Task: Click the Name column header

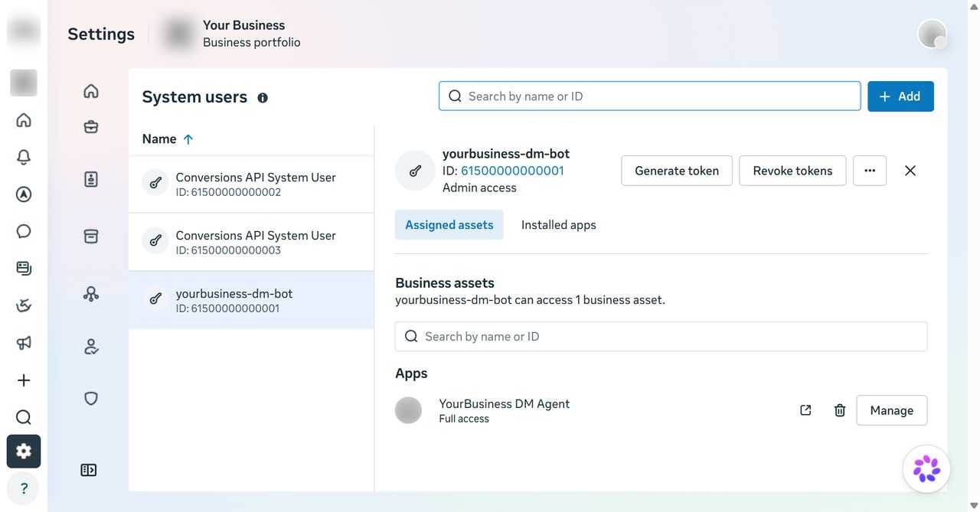Action: pyautogui.click(x=159, y=139)
